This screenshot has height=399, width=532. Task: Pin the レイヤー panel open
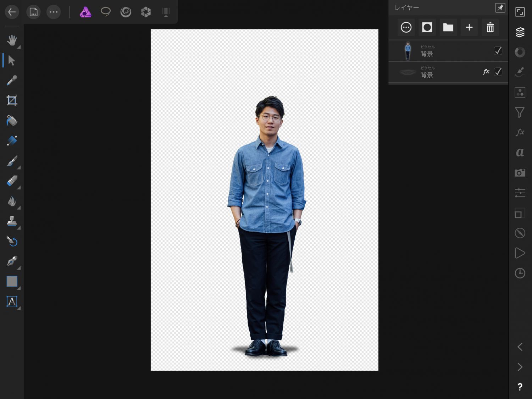point(500,7)
